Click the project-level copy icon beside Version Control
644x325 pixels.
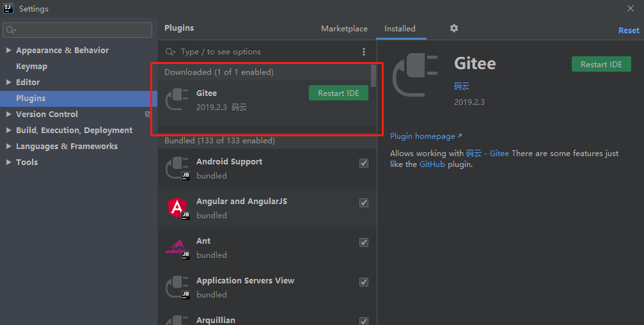148,115
